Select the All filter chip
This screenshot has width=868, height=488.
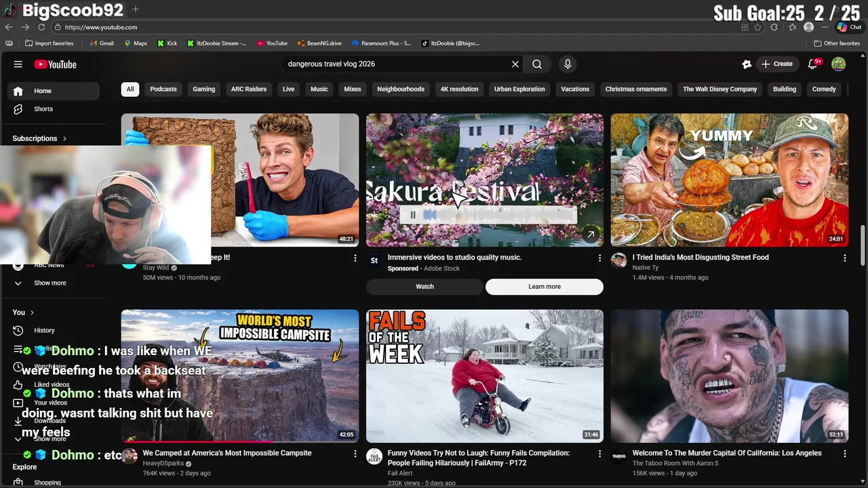(x=130, y=89)
